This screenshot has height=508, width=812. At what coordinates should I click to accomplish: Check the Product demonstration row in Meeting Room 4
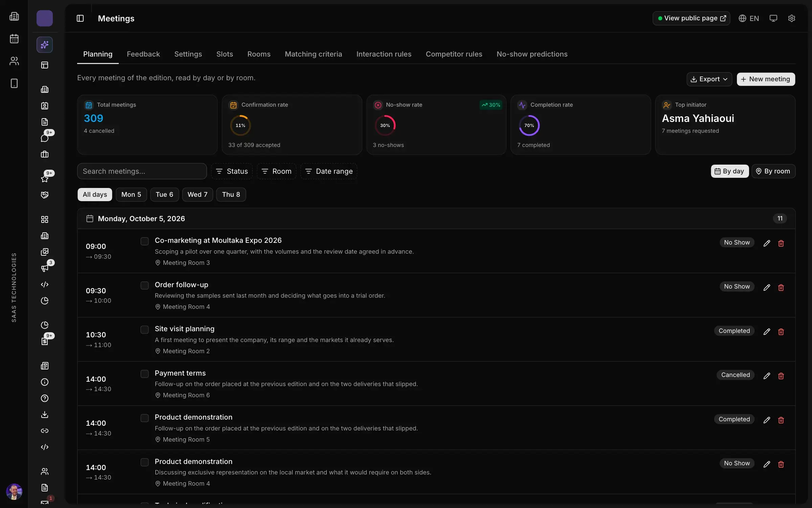point(144,462)
